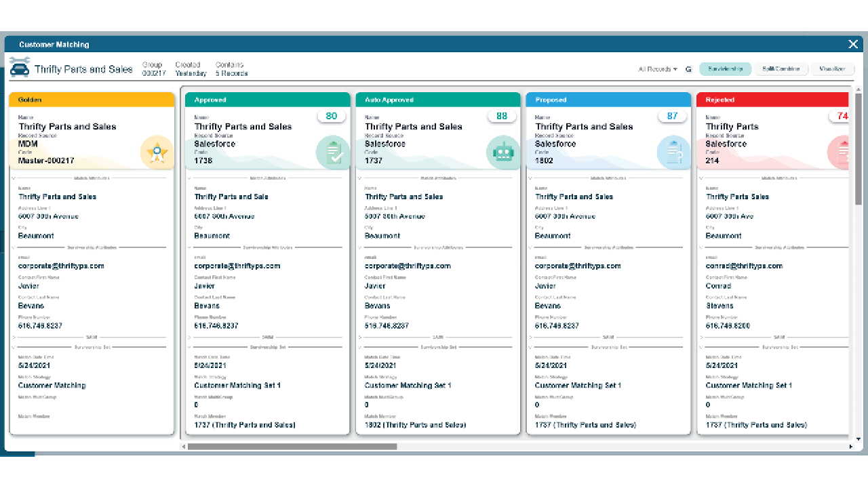
Task: Click the star award icon on Golden card
Action: click(157, 152)
